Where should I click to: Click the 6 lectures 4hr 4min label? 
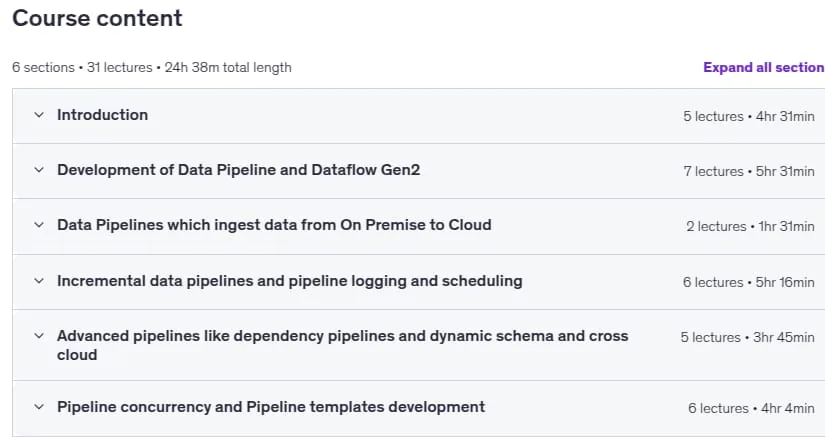click(x=751, y=408)
